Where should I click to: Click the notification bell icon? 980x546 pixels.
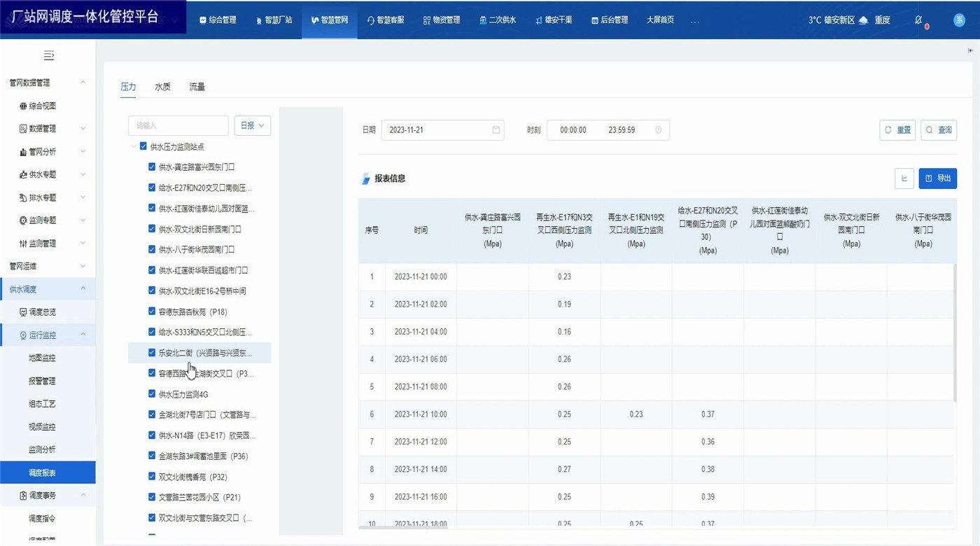tap(918, 20)
